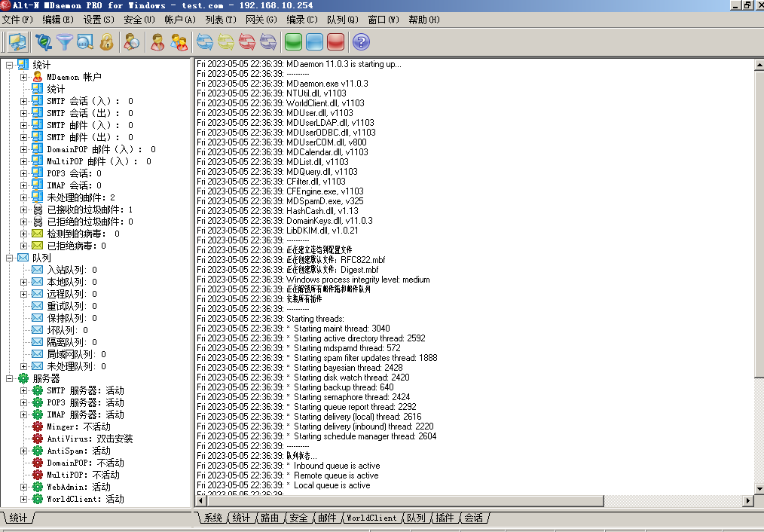Click the log pane's scroll-right arrow
Viewport: 764px width, 532px height.
[748, 500]
